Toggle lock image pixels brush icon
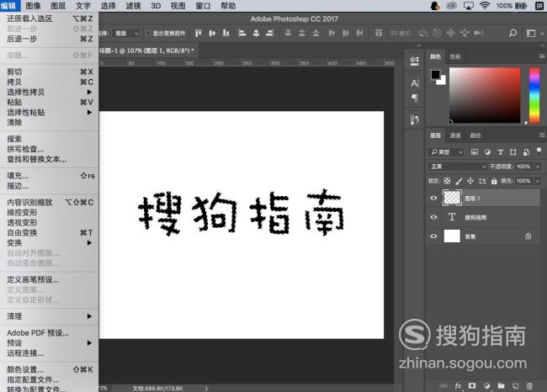Image resolution: width=547 pixels, height=392 pixels. 459,181
